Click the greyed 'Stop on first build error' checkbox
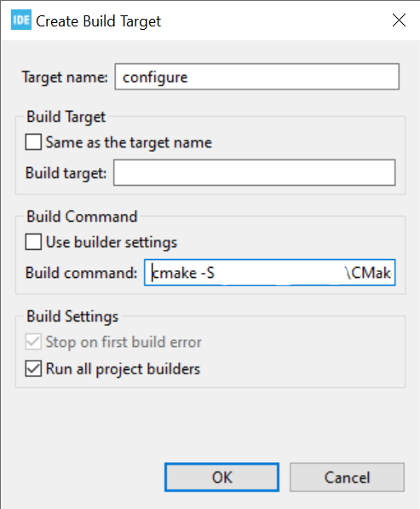 [33, 342]
